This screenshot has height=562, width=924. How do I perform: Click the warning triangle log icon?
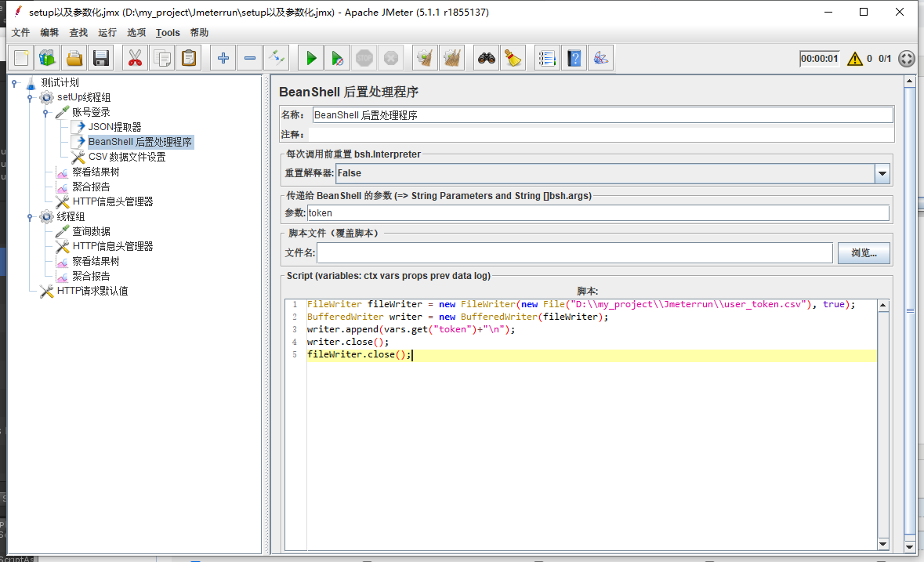point(854,59)
